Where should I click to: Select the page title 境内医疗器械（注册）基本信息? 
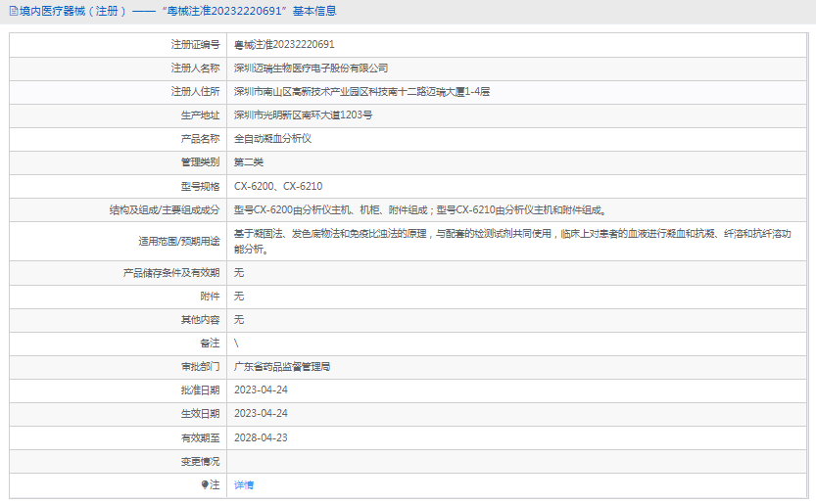tap(178, 11)
